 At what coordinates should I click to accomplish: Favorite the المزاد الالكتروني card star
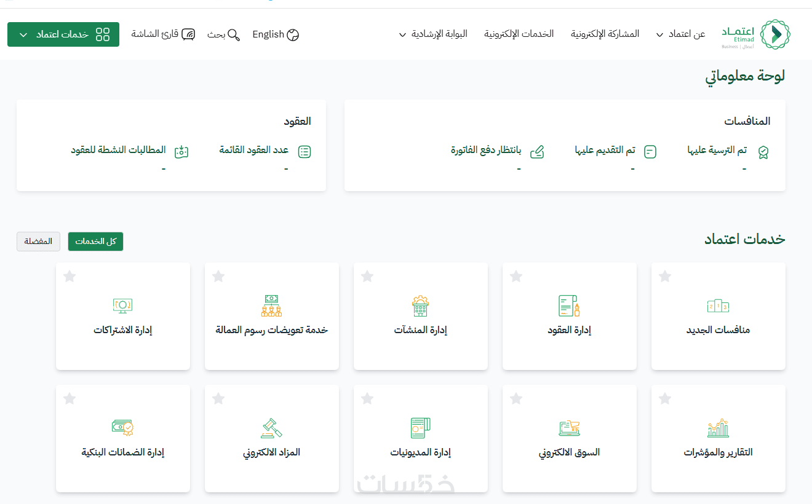tap(218, 399)
